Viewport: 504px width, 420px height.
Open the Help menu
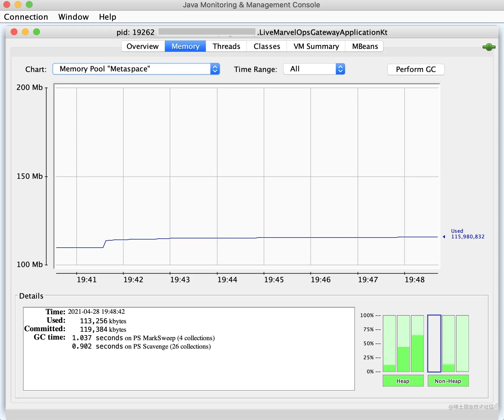pyautogui.click(x=107, y=17)
